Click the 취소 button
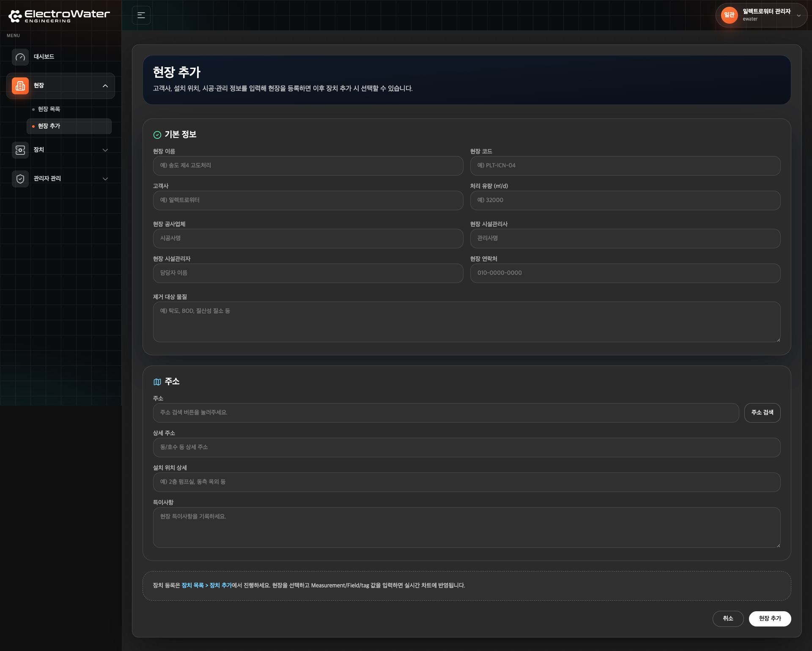The height and width of the screenshot is (651, 812). click(x=728, y=619)
